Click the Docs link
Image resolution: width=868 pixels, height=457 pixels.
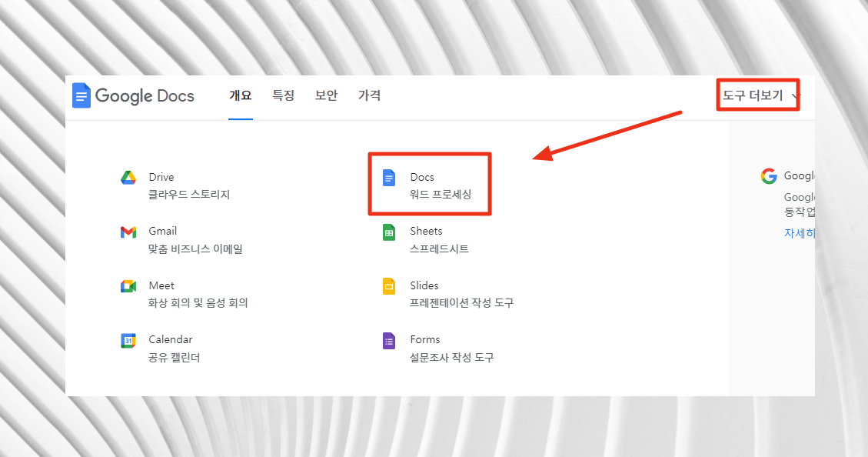(x=422, y=177)
